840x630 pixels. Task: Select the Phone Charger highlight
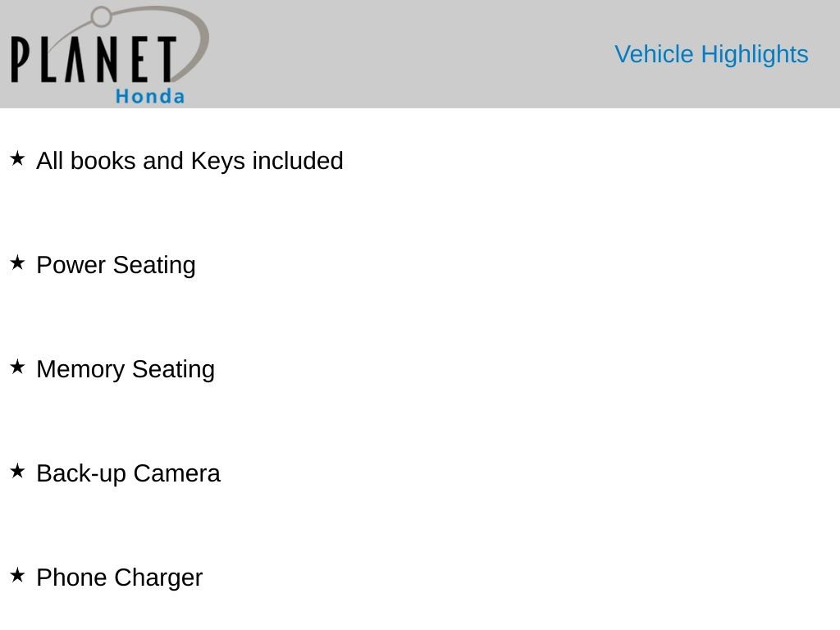120,577
